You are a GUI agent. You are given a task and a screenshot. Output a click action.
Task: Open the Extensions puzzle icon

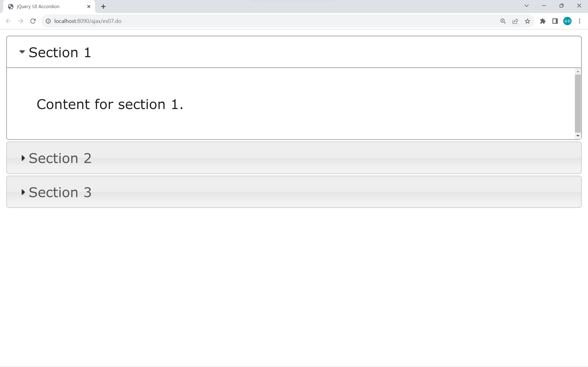(x=543, y=21)
